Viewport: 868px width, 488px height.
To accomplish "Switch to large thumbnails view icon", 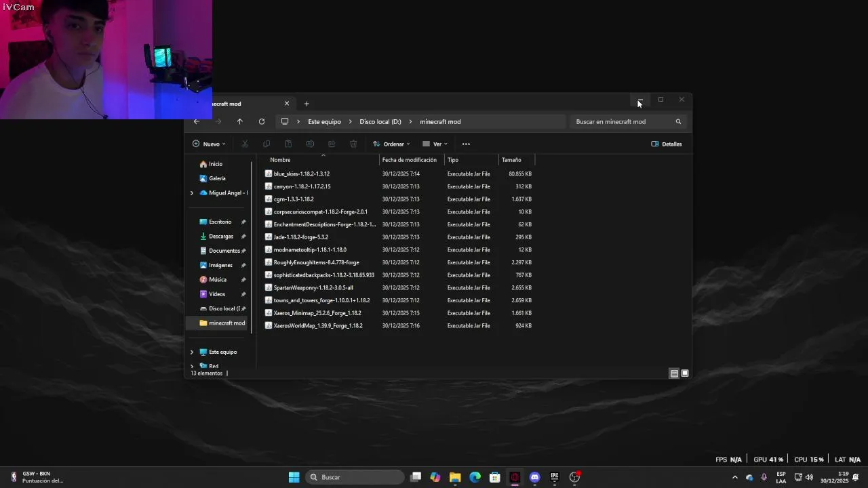I will [685, 373].
